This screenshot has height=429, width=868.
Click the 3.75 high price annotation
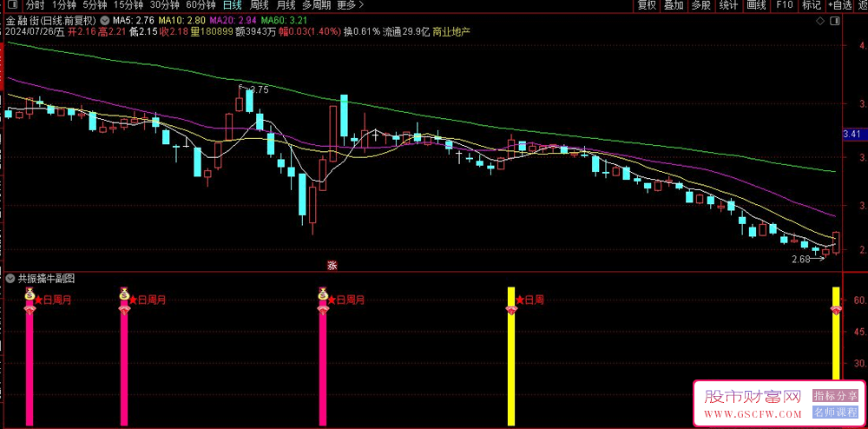(259, 89)
